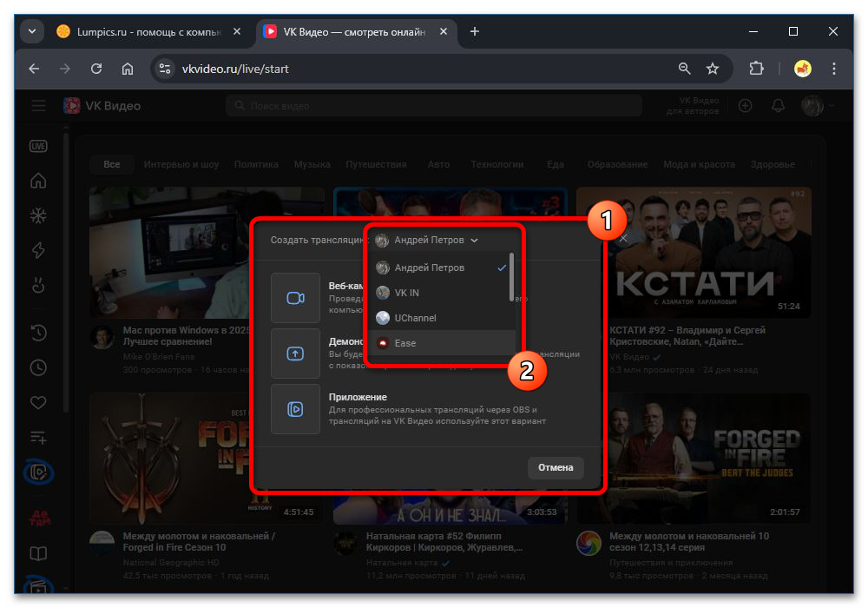This screenshot has width=868, height=608.
Task: Focus the Поиск видео search field
Action: point(433,105)
